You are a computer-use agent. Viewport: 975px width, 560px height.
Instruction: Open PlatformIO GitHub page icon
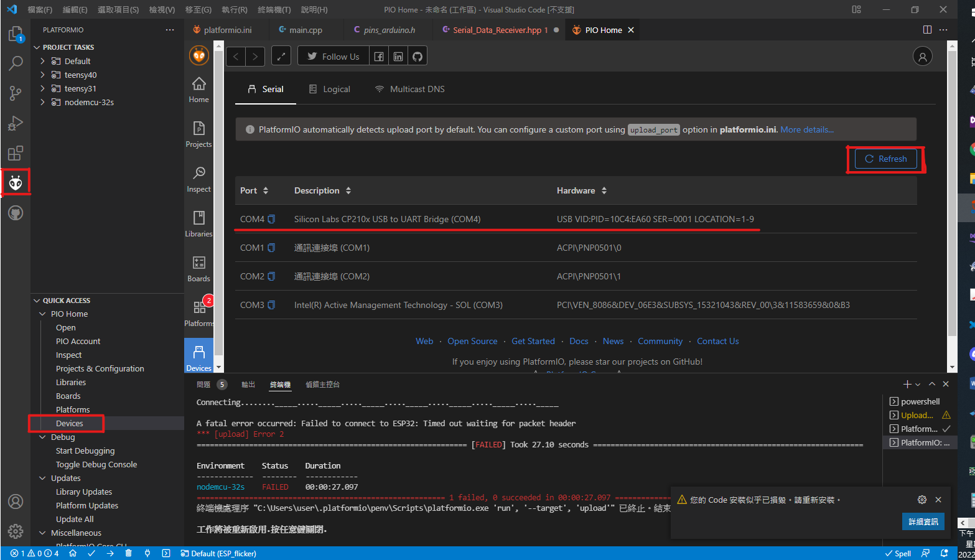coord(418,57)
